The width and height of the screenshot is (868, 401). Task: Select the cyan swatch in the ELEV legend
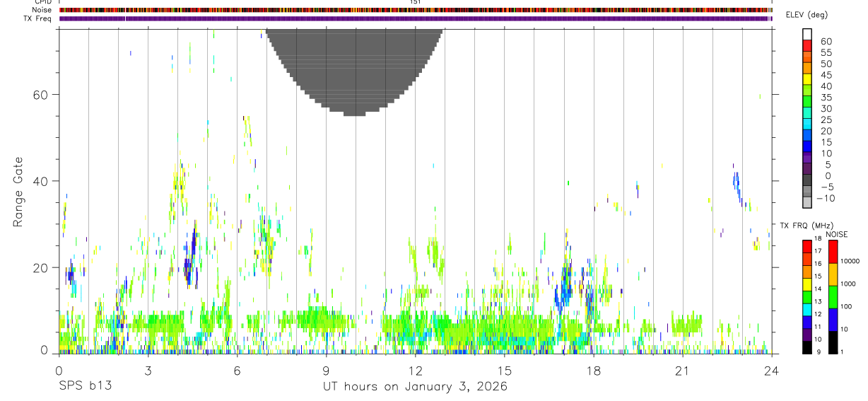pos(807,124)
